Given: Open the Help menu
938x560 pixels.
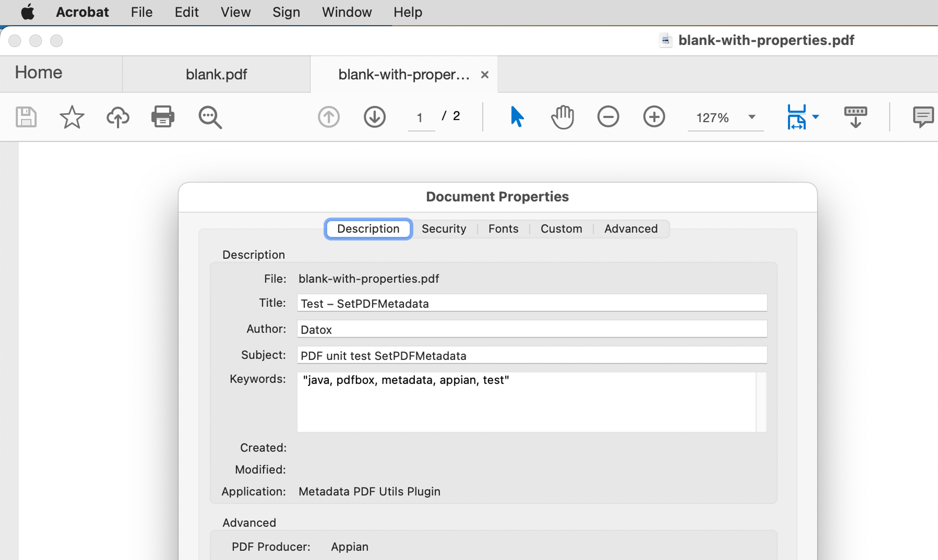Looking at the screenshot, I should pyautogui.click(x=408, y=12).
